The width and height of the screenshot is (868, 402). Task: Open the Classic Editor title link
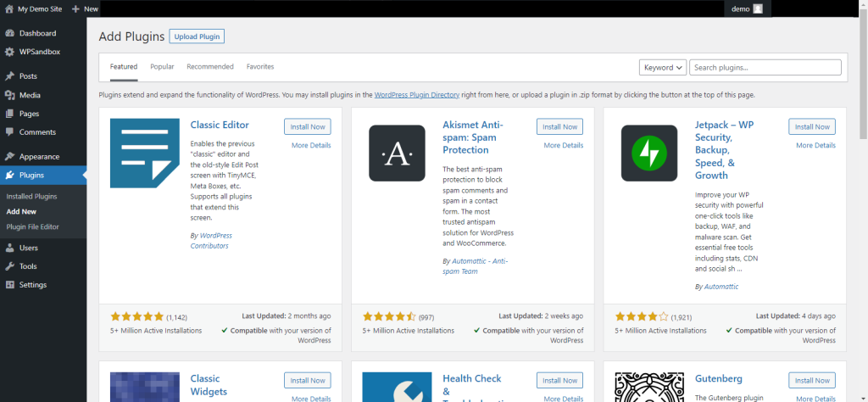[x=220, y=126]
